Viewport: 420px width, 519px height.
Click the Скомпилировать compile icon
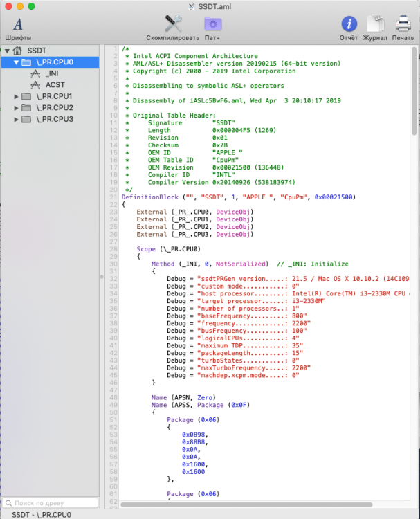point(173,24)
